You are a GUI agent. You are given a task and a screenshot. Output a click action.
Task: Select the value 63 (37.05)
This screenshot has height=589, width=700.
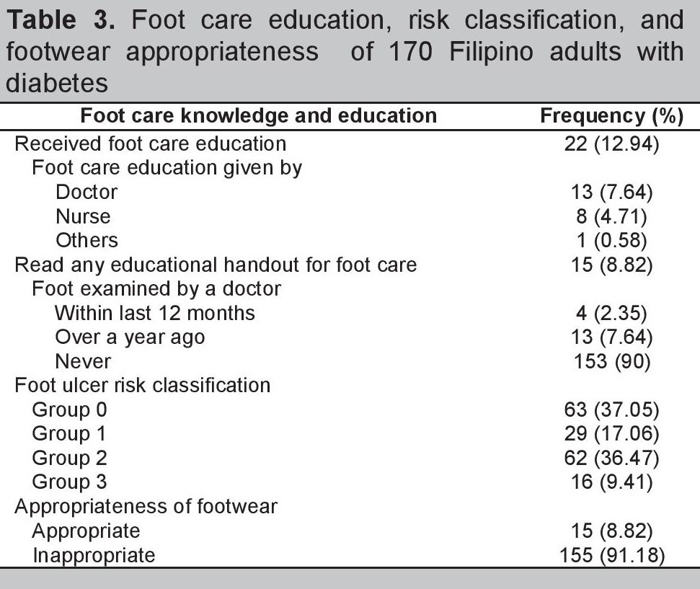[x=611, y=409]
